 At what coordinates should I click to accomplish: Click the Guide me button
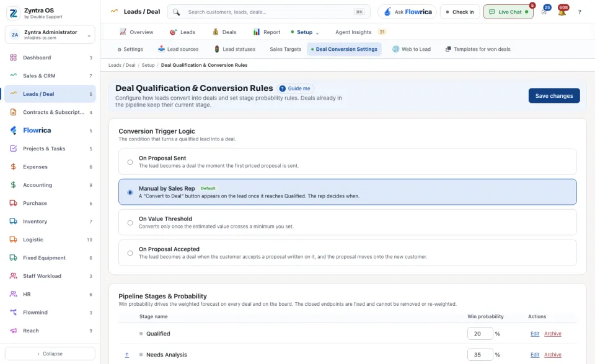pyautogui.click(x=295, y=89)
